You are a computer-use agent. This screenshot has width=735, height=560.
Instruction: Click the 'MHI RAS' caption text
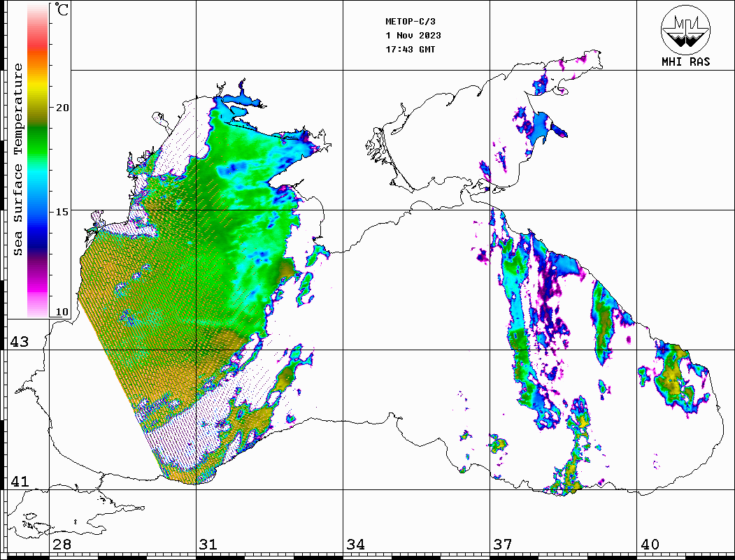click(685, 62)
